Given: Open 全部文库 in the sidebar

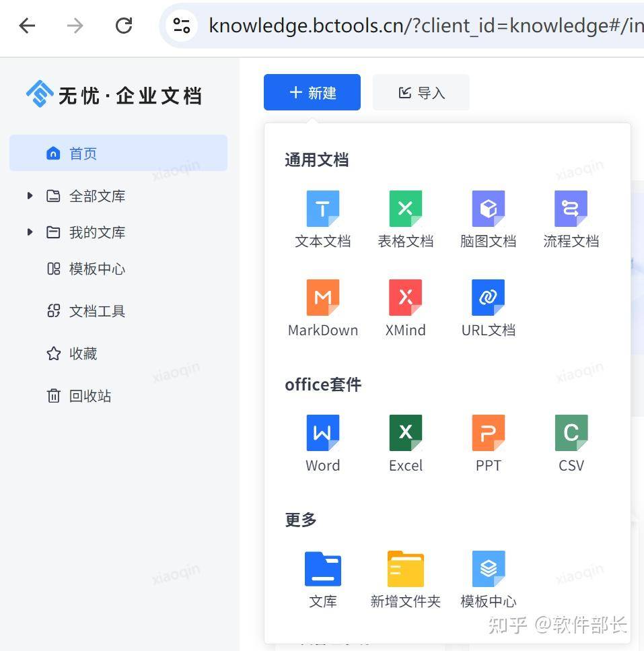Looking at the screenshot, I should [97, 196].
